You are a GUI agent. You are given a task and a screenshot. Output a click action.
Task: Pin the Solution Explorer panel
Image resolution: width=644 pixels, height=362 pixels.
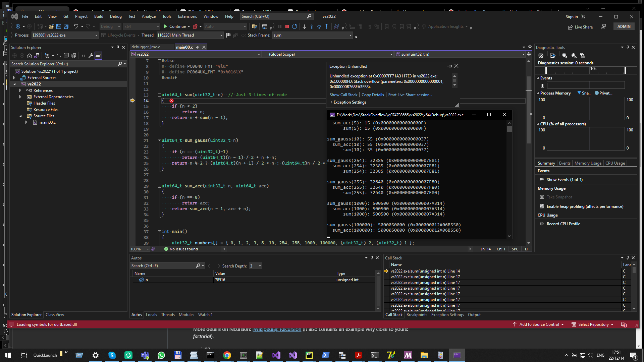coord(118,47)
